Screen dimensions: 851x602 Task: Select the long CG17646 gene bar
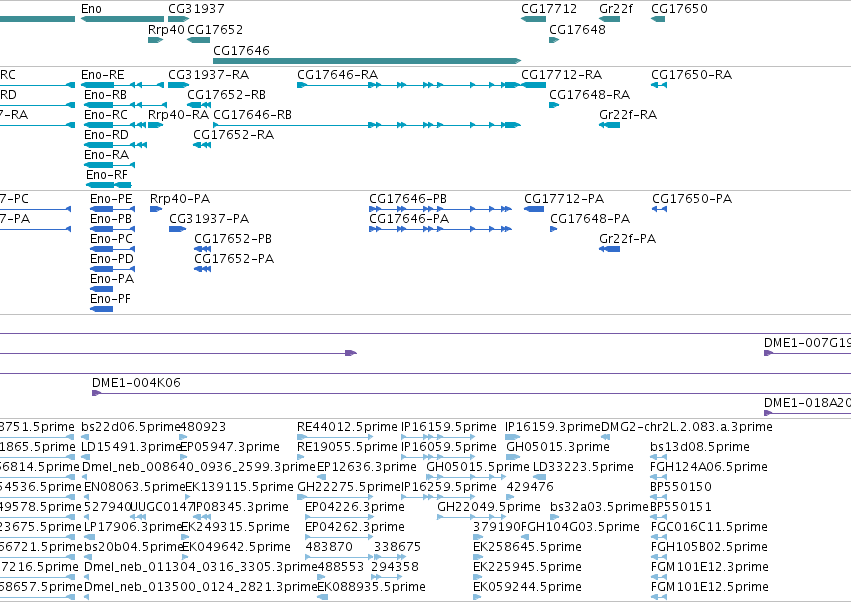point(367,61)
